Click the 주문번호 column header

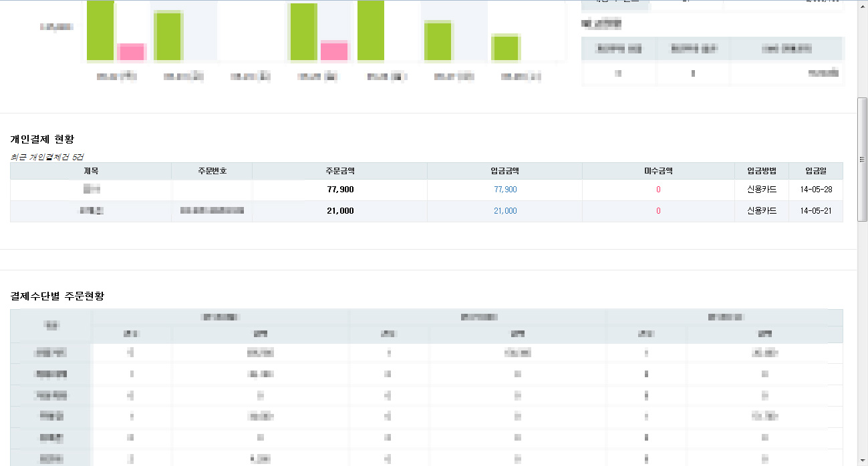click(x=212, y=171)
